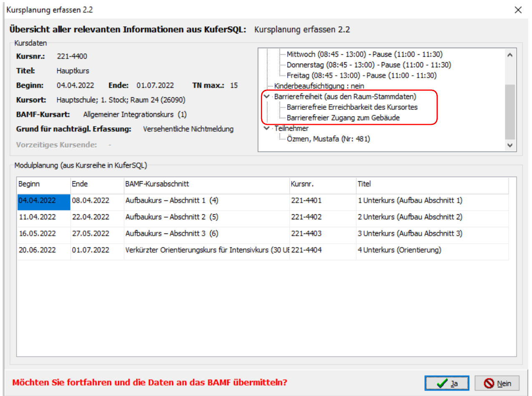Click the Kursnr. column header

(323, 184)
